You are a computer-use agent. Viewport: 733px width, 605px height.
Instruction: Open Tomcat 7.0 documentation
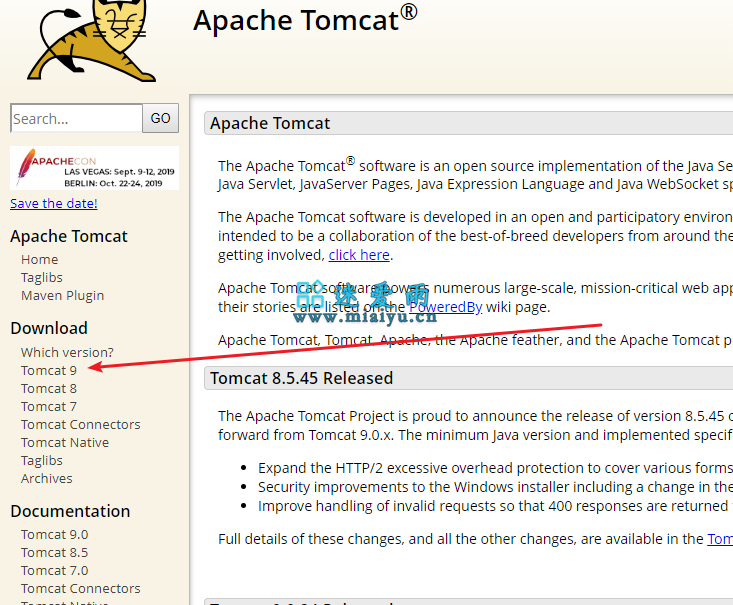point(55,571)
